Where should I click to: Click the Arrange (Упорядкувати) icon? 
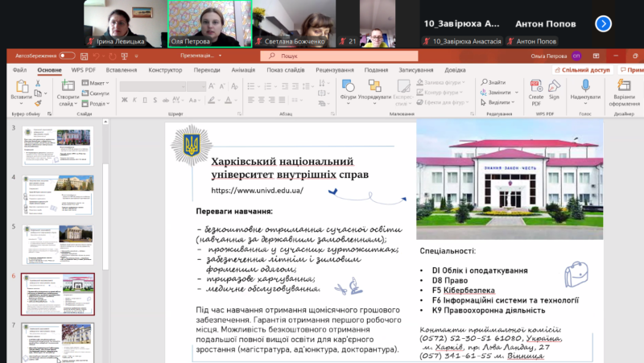(374, 87)
